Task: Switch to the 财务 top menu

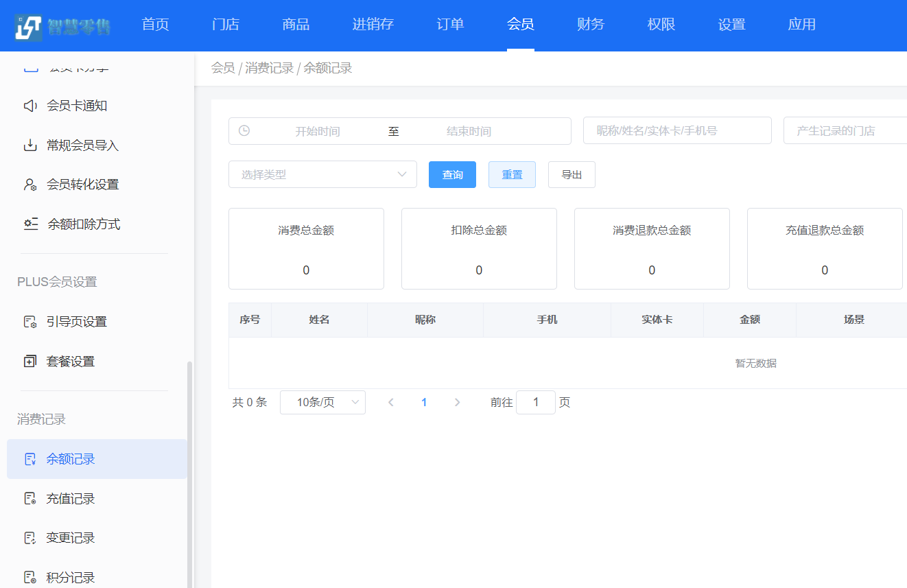Action: [x=591, y=25]
